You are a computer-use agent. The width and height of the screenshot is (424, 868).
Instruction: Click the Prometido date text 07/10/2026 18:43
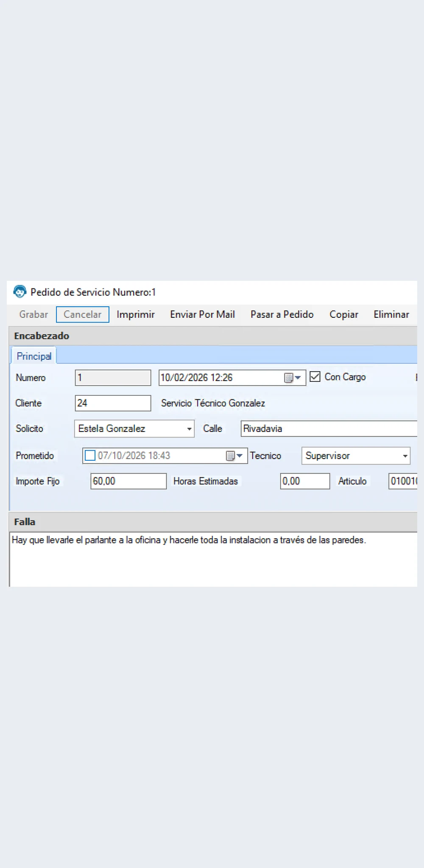(x=134, y=456)
